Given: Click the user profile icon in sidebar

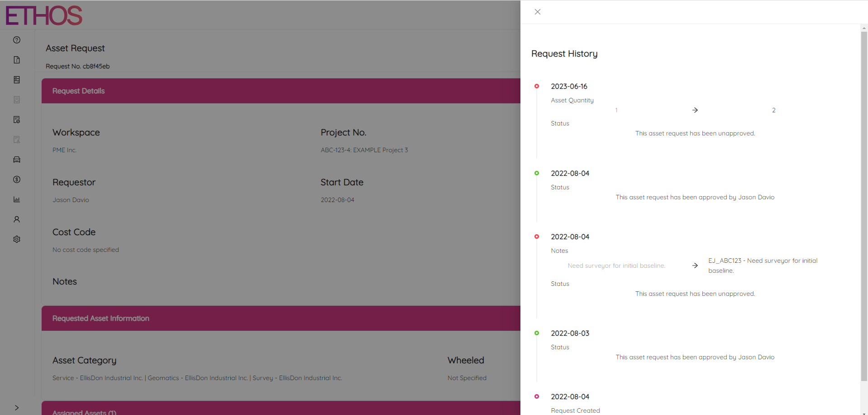Looking at the screenshot, I should point(17,219).
